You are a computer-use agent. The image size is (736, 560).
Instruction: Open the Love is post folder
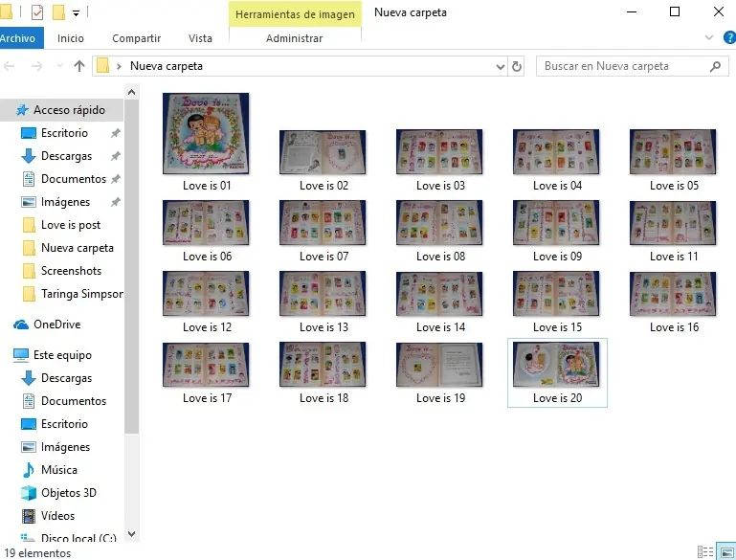pyautogui.click(x=71, y=225)
